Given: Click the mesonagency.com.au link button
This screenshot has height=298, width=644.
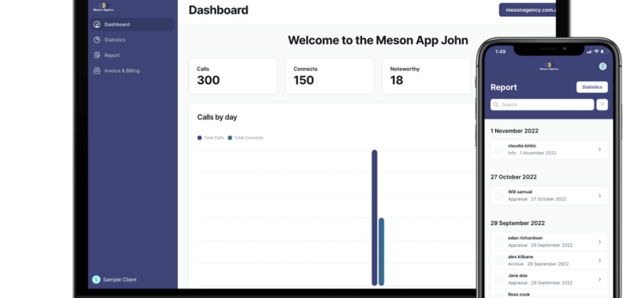Looking at the screenshot, I should (x=527, y=10).
